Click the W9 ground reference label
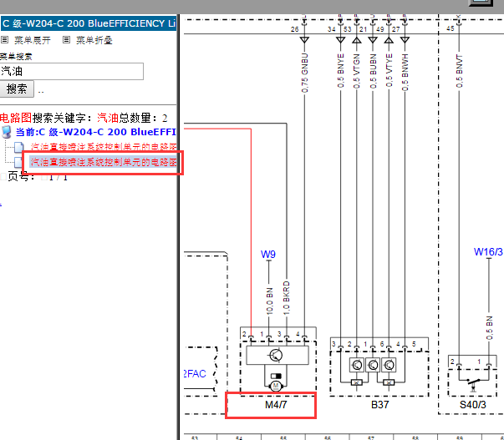The image size is (504, 440). (268, 255)
